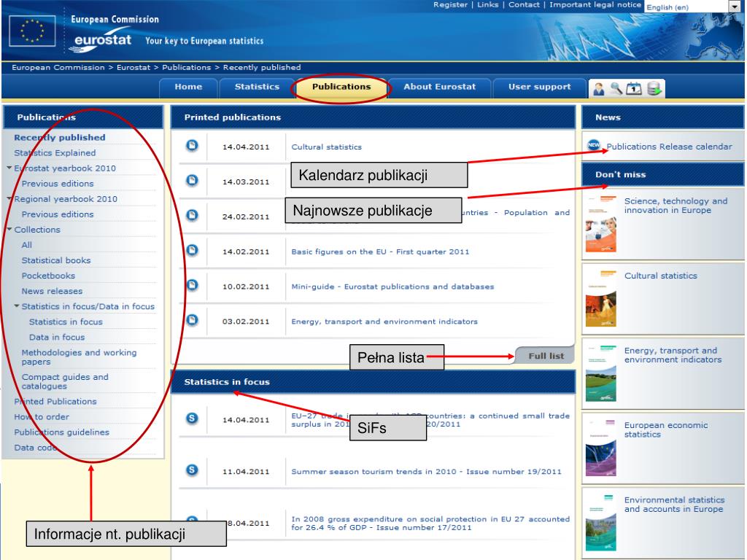This screenshot has width=747, height=560.
Task: Open the English (en) language dropdown
Action: [x=693, y=7]
